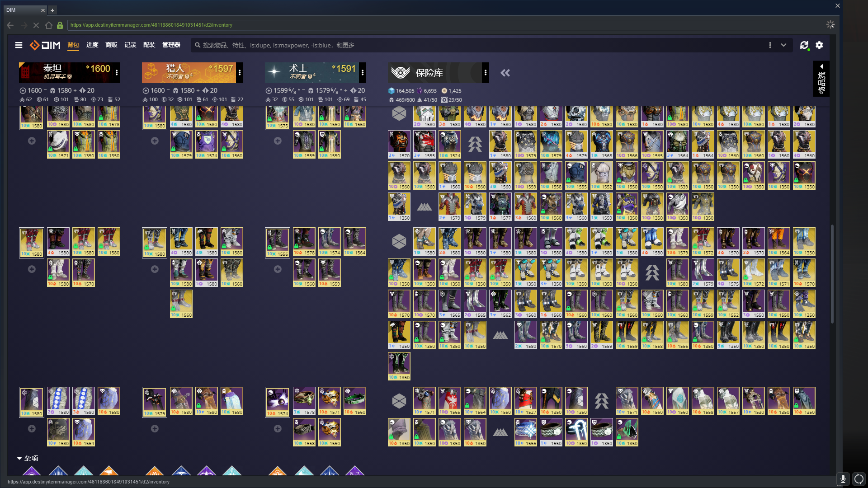
Task: Select Titan white chest armor power 1571
Action: click(58, 145)
